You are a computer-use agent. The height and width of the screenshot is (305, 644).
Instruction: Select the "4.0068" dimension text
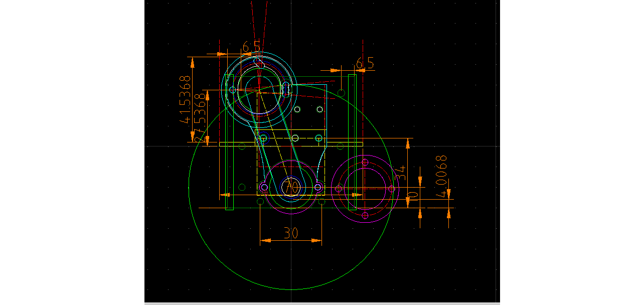(x=441, y=176)
